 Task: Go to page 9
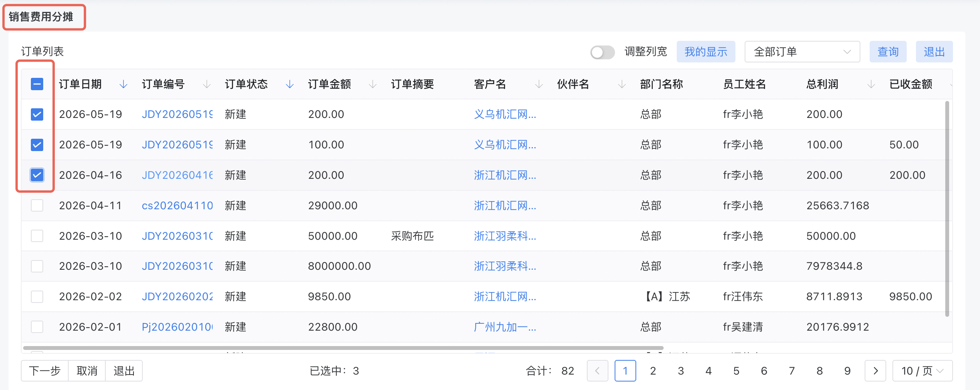click(847, 371)
